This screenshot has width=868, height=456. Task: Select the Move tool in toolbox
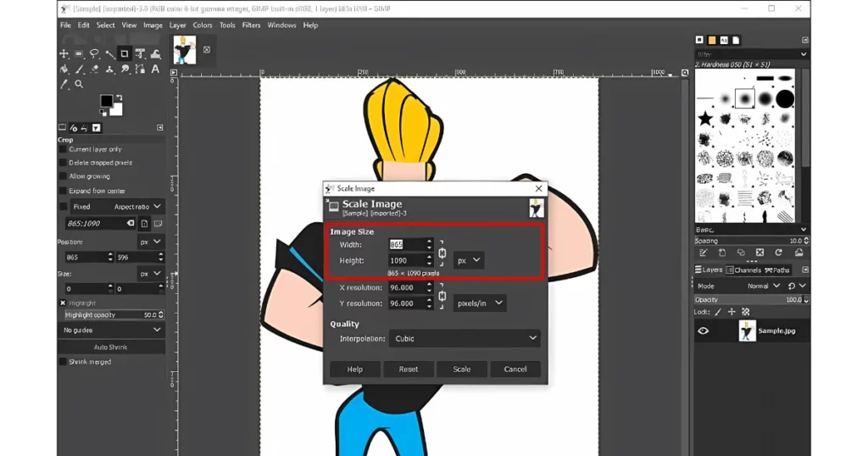pos(64,53)
